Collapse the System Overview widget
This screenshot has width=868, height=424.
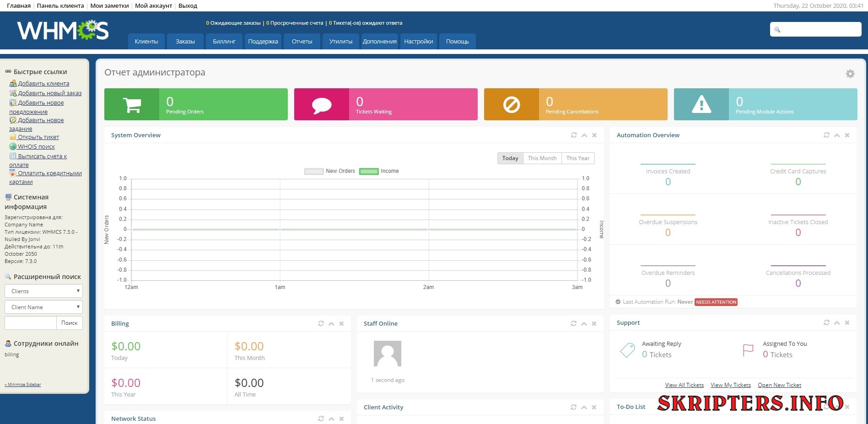coord(584,135)
